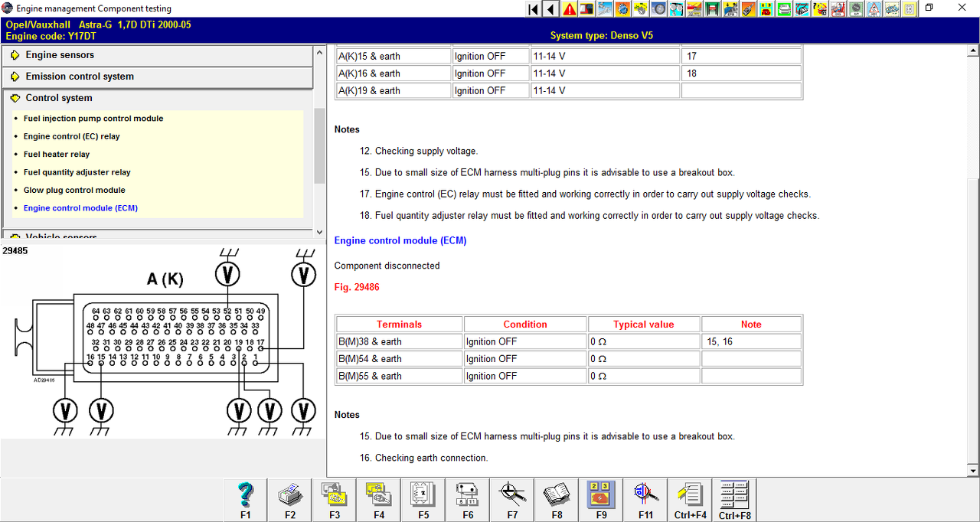Click the F7 magnifier target button
980x522 pixels.
[512, 501]
